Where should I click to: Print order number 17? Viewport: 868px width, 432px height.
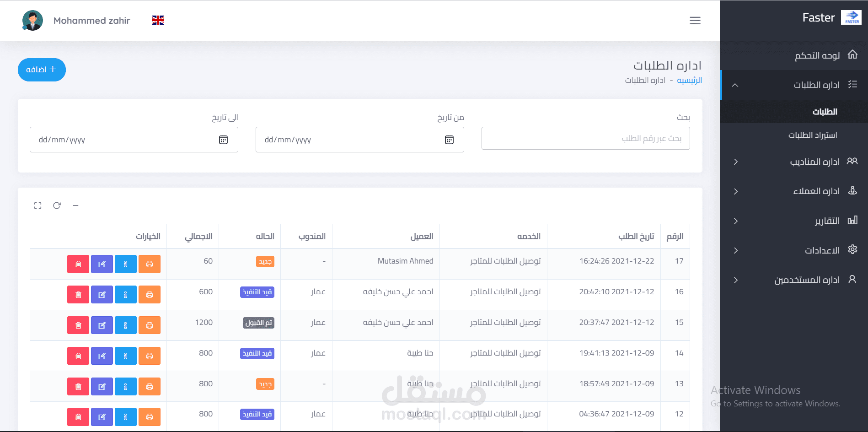150,264
